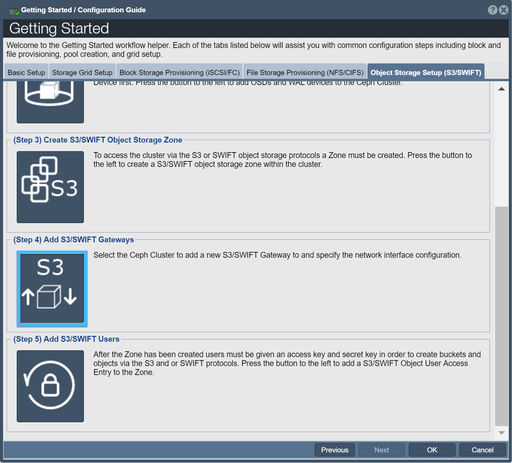
Task: Click the vertical scrollbar thumb
Action: [x=501, y=316]
